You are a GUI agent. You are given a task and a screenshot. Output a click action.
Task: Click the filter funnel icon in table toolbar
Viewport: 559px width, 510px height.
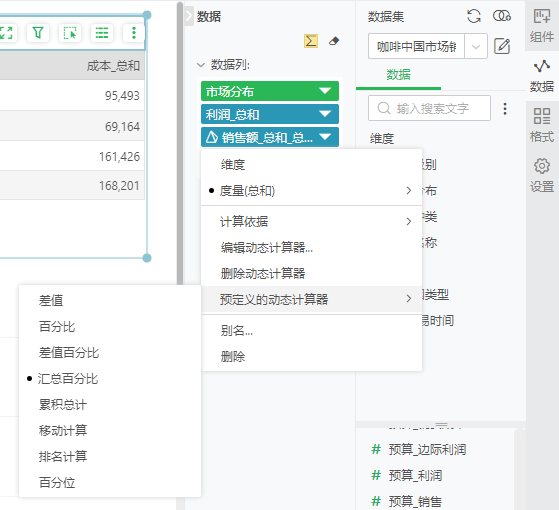(38, 33)
